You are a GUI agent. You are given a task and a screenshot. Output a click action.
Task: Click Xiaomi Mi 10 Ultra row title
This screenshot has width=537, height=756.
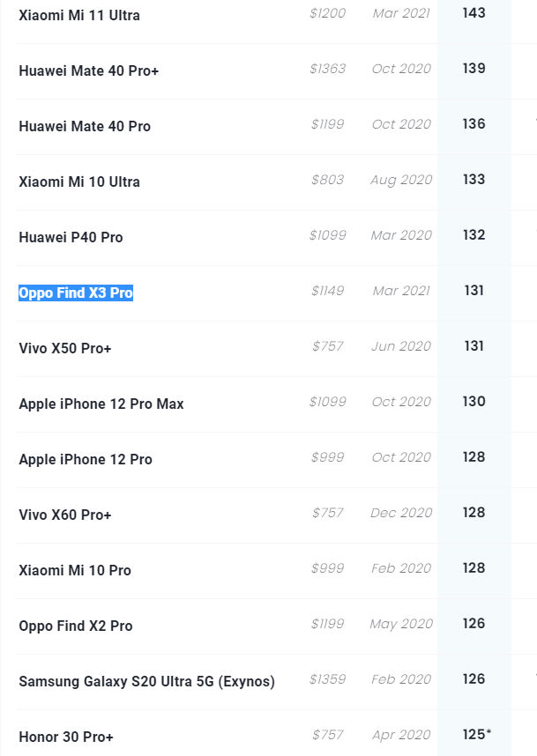[79, 182]
